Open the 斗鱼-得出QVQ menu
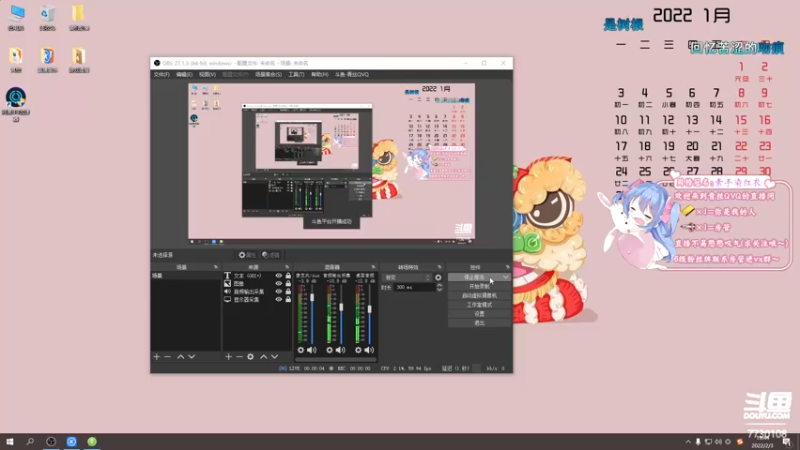 (352, 74)
